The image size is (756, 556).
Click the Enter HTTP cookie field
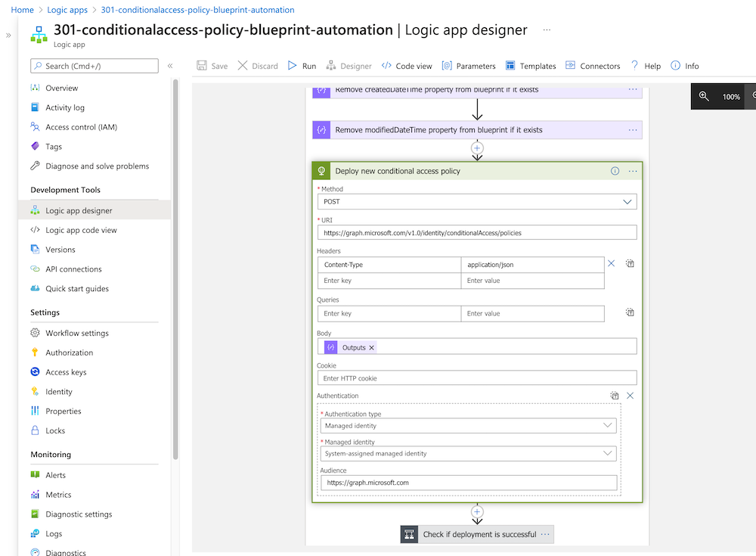(477, 378)
